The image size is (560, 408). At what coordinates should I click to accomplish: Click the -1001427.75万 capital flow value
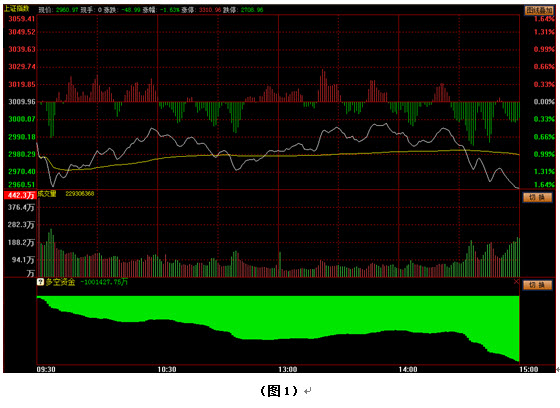(x=104, y=282)
